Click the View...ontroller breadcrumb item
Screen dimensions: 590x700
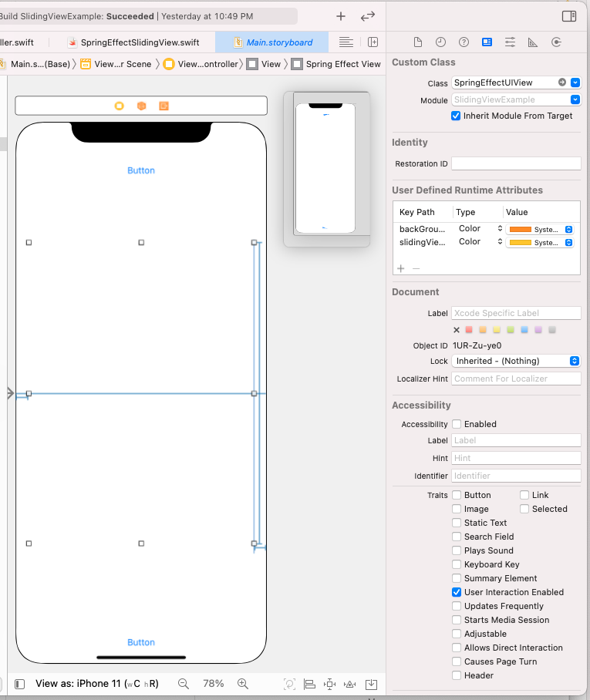pyautogui.click(x=201, y=64)
